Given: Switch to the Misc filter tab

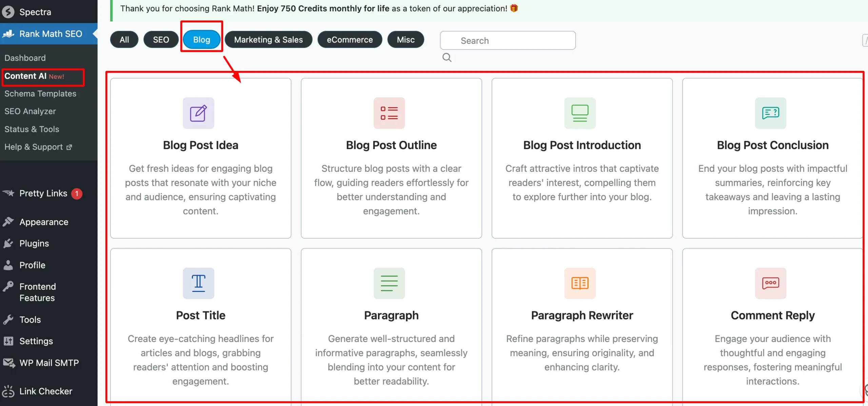Looking at the screenshot, I should 406,39.
